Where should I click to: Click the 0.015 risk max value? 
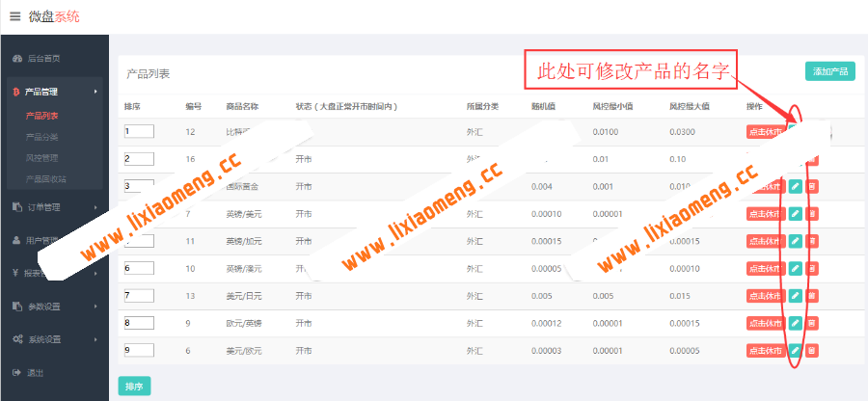click(x=680, y=297)
